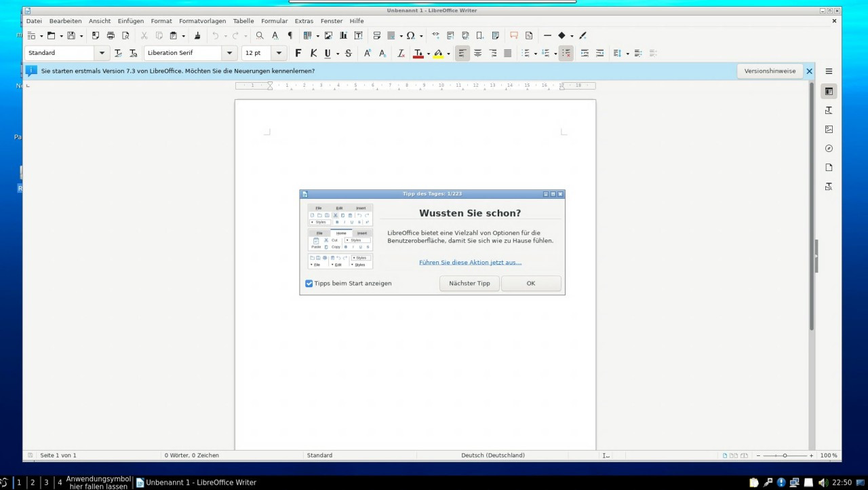This screenshot has height=490, width=868.
Task: Click the Clear Direct Formatting icon
Action: point(401,53)
